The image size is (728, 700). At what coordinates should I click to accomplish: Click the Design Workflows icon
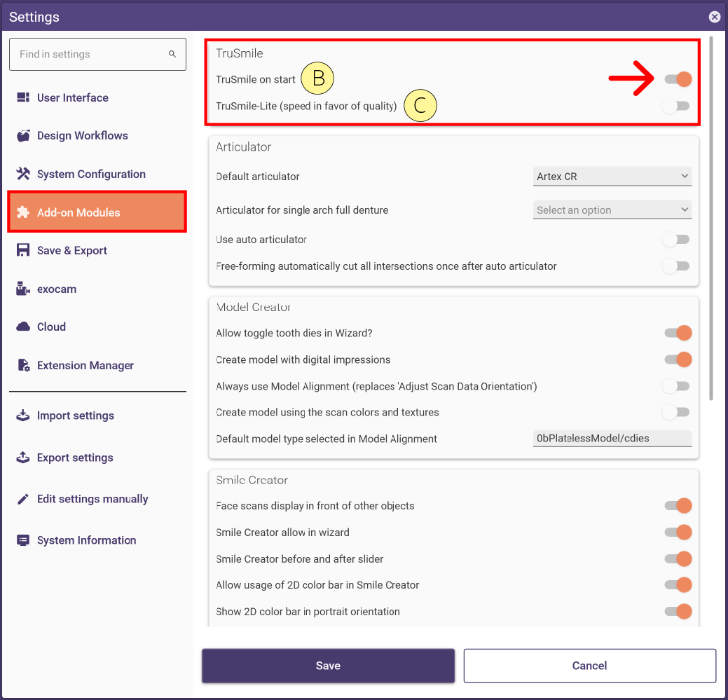23,135
